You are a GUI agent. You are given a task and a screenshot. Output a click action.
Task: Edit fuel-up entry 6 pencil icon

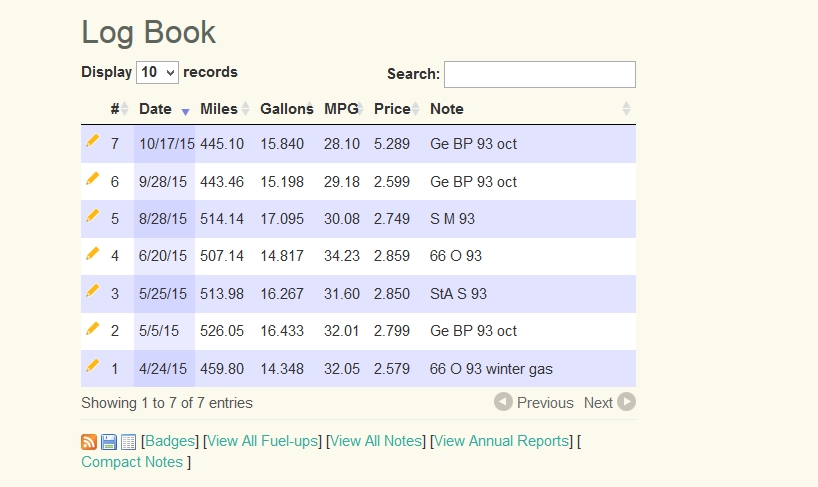92,178
